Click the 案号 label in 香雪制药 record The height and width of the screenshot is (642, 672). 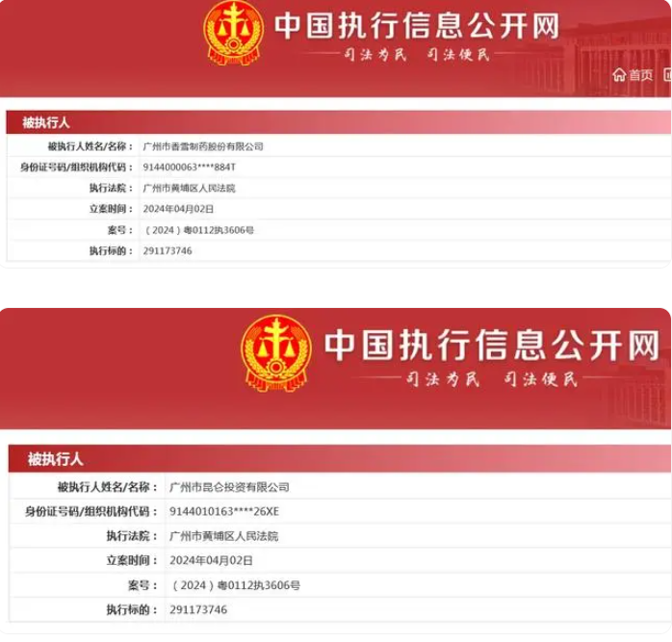tap(120, 230)
